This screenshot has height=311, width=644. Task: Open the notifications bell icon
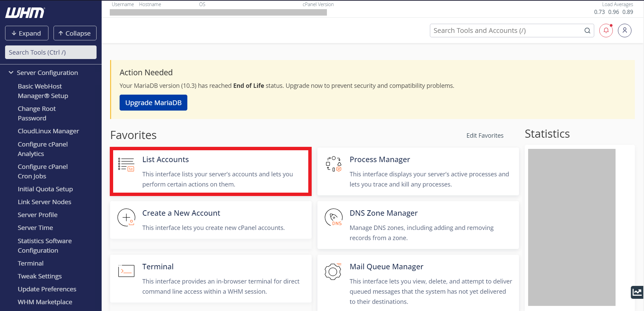pyautogui.click(x=606, y=31)
